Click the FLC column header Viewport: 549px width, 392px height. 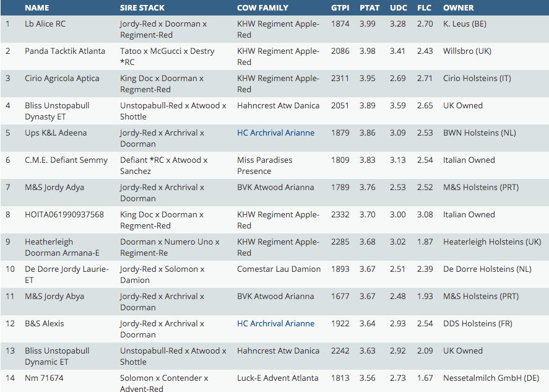(x=425, y=7)
